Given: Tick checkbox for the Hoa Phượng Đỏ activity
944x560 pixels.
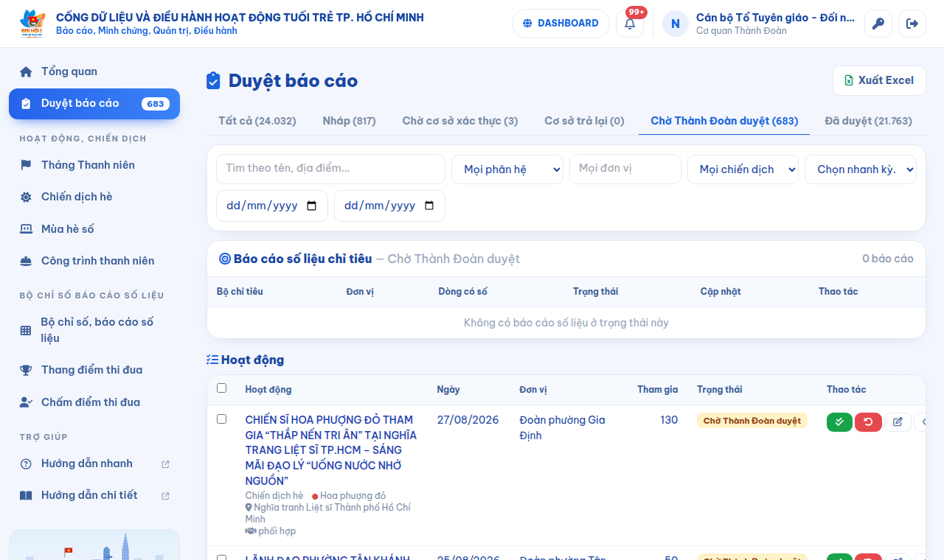Looking at the screenshot, I should point(222,419).
